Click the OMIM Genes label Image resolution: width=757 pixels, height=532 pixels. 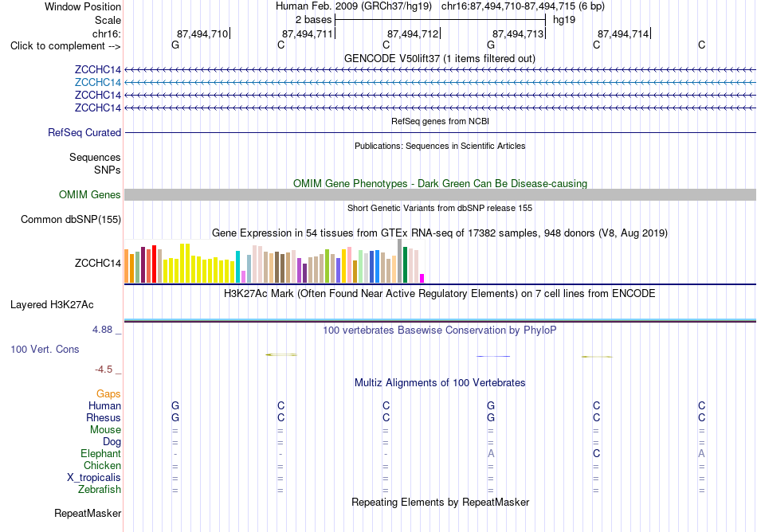(89, 195)
